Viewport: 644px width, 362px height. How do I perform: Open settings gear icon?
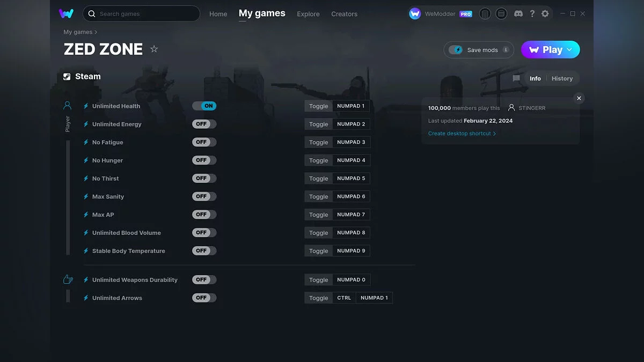pos(545,13)
